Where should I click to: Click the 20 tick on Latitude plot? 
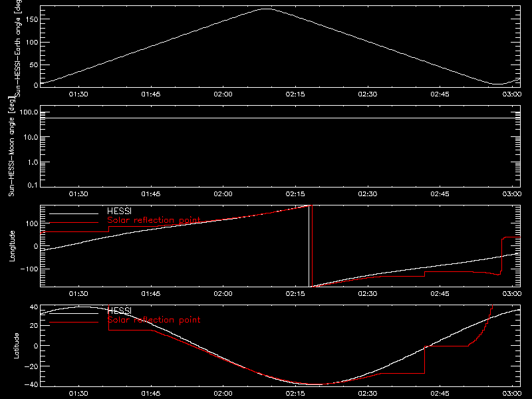[34, 325]
